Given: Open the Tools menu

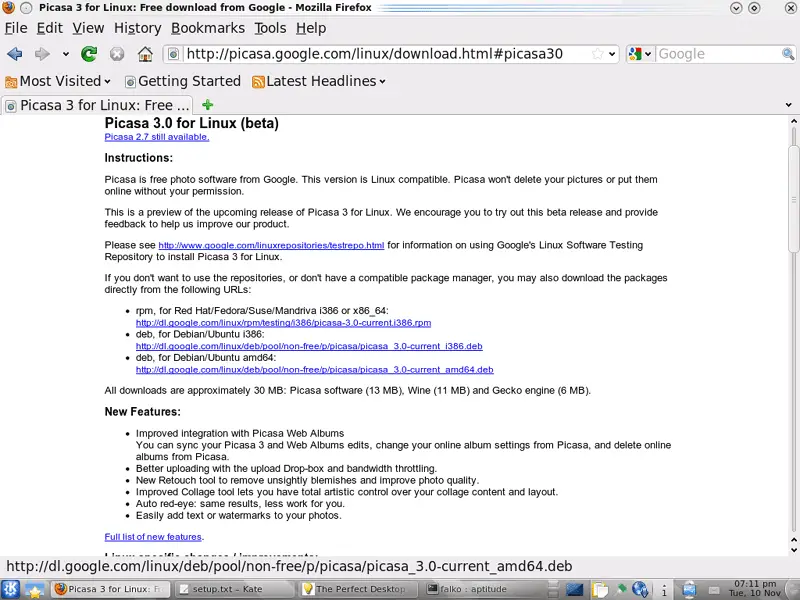Looking at the screenshot, I should click(270, 28).
